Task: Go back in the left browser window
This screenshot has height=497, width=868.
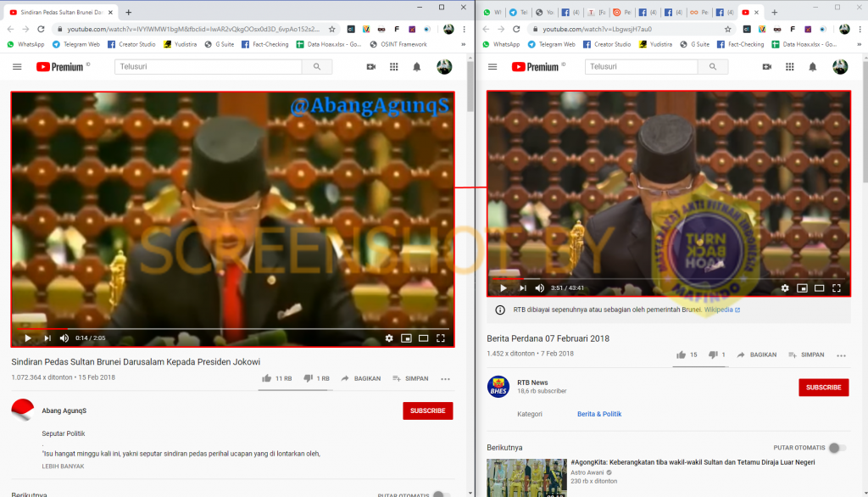Action: [10, 29]
